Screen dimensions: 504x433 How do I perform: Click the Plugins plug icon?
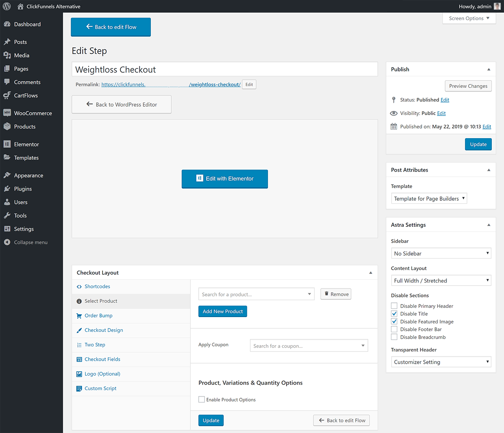(x=7, y=189)
